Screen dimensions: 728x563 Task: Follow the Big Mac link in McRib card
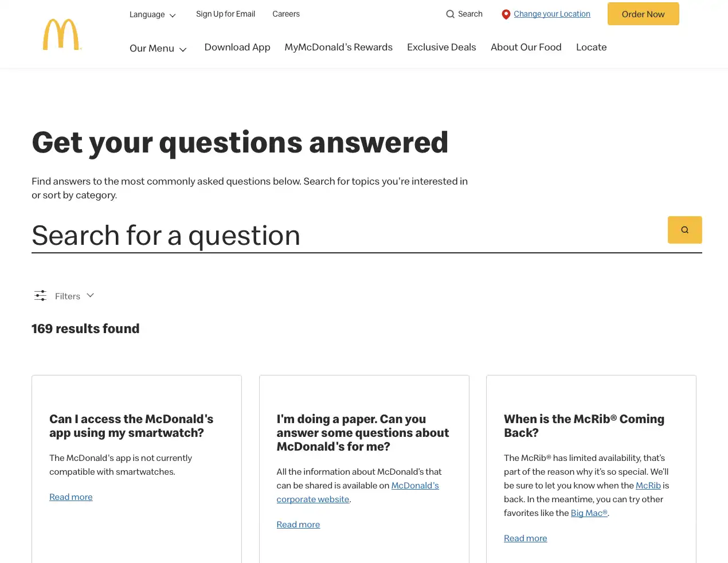[x=589, y=513]
